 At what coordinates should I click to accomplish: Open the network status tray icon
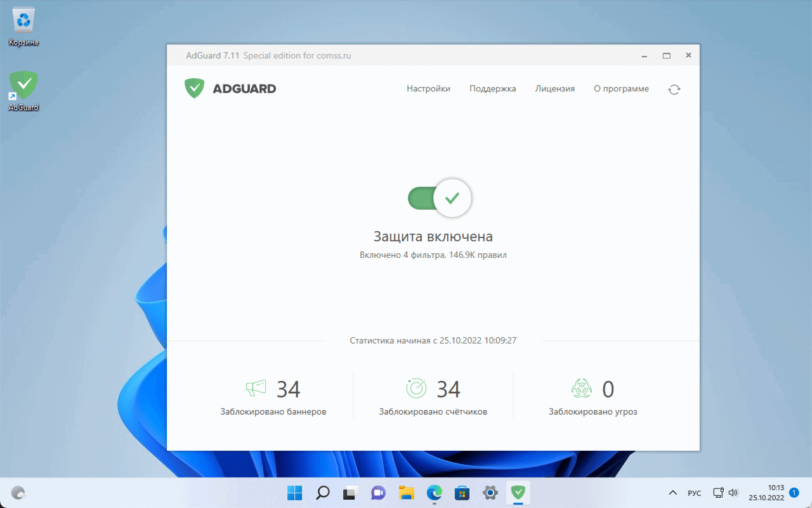click(718, 493)
